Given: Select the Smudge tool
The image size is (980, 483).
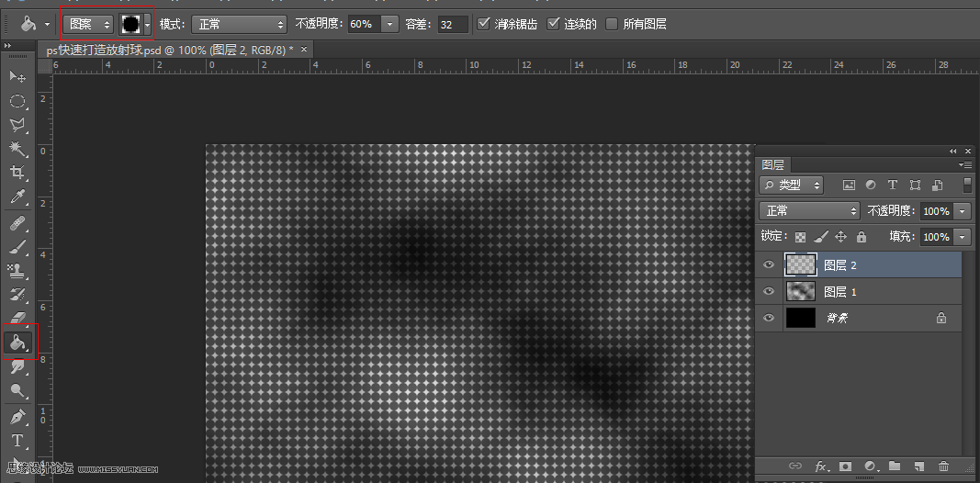Looking at the screenshot, I should (17, 366).
